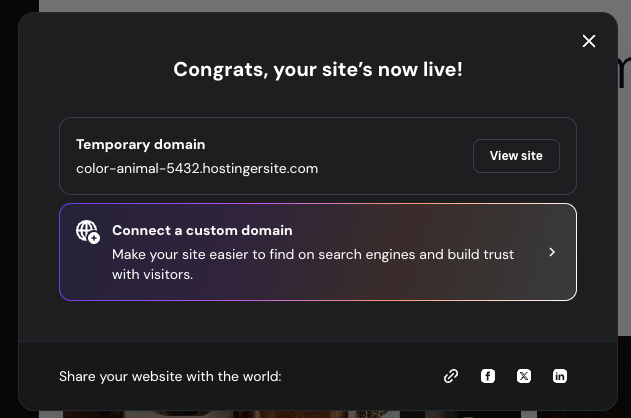631x418 pixels.
Task: Click the blank space left of the dialog heading
Action: coord(100,70)
